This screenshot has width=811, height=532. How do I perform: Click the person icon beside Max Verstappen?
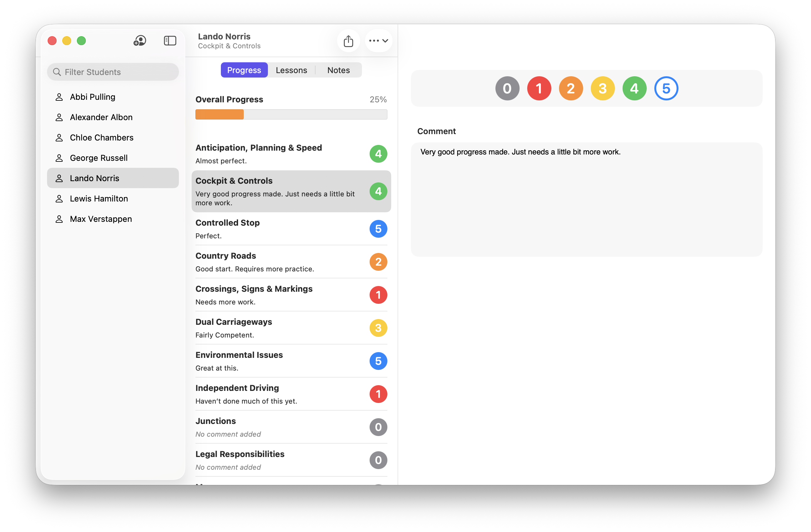[x=59, y=219]
